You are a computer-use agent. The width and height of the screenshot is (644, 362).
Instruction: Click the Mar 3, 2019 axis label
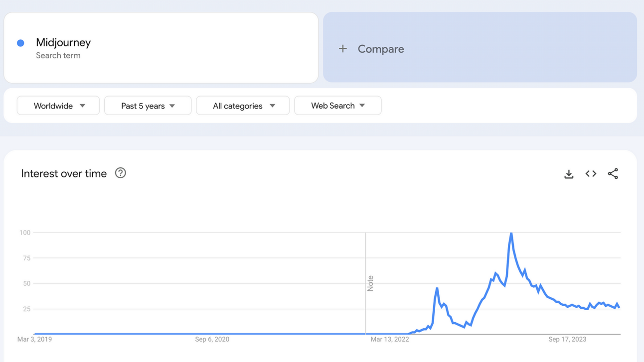34,339
